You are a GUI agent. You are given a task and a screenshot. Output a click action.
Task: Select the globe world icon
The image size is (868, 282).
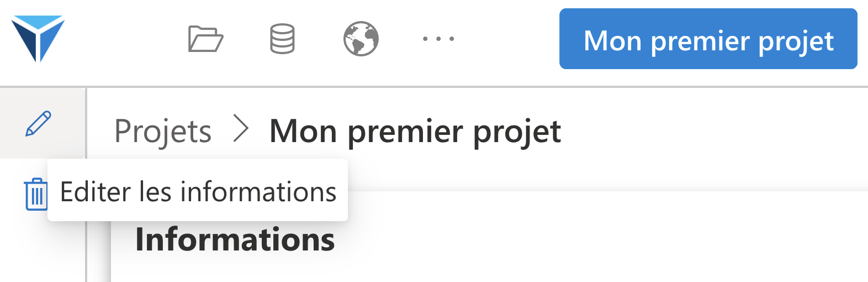[x=361, y=39]
